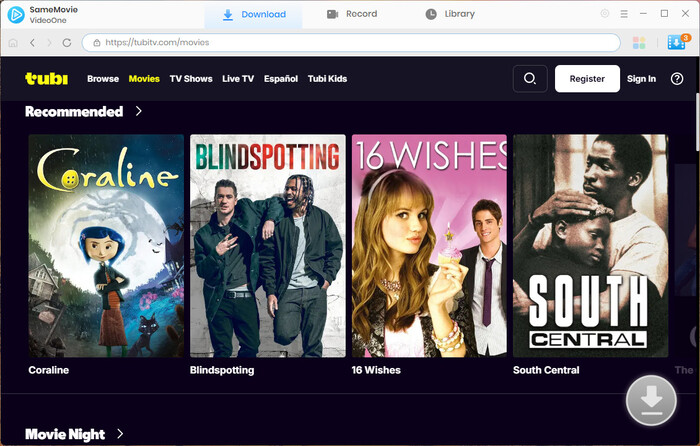Open the Coraline movie poster
The height and width of the screenshot is (446, 700).
pyautogui.click(x=106, y=245)
